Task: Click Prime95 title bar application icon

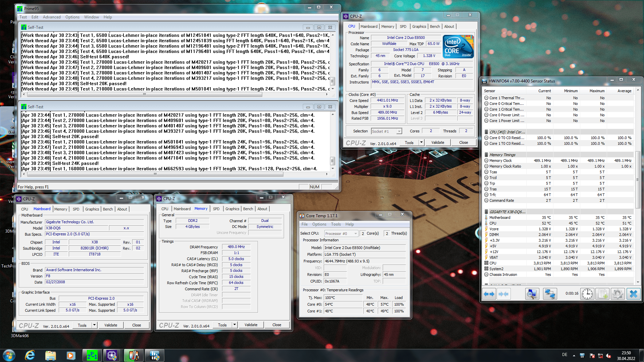Action: [x=20, y=8]
